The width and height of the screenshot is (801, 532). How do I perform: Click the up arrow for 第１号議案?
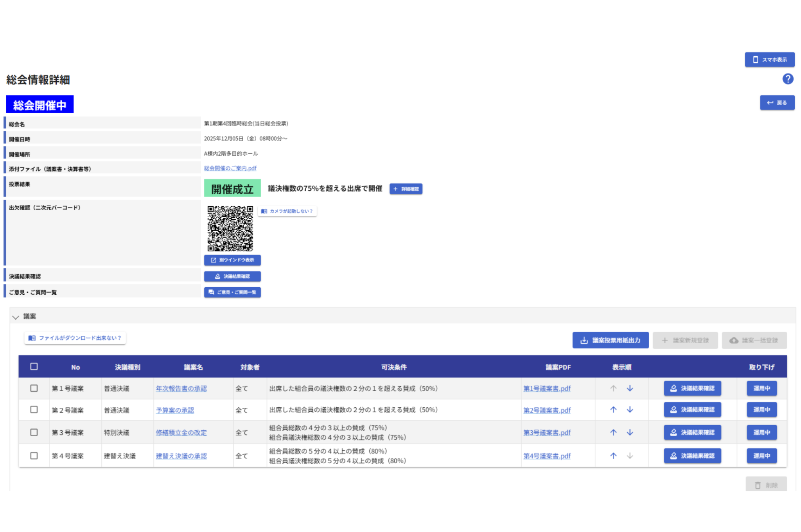(x=613, y=388)
